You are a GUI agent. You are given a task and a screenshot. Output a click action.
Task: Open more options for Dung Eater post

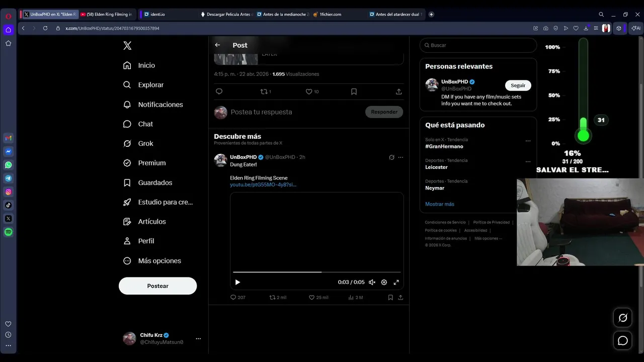pos(400,157)
